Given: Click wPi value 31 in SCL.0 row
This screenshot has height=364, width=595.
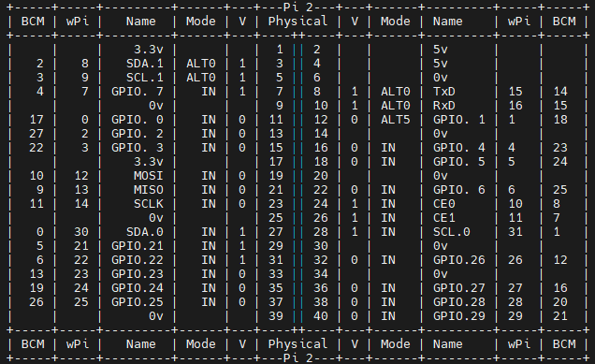Looking at the screenshot, I should pos(515,232).
